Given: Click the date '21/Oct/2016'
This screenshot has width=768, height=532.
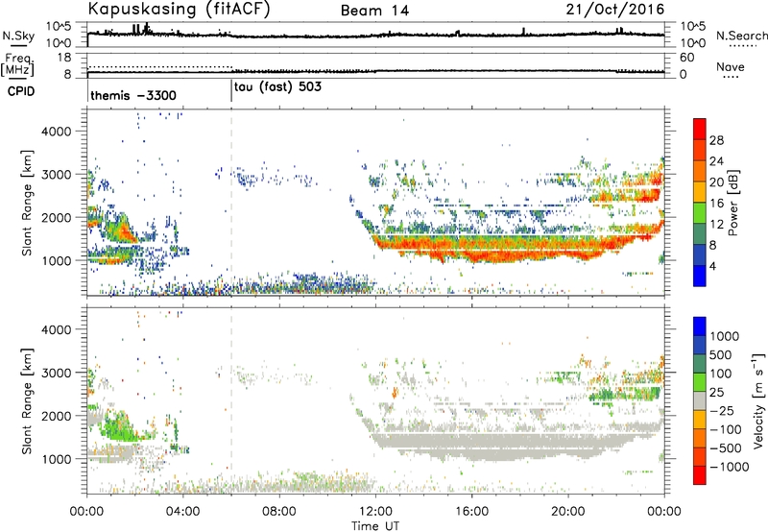Looking at the screenshot, I should (615, 10).
